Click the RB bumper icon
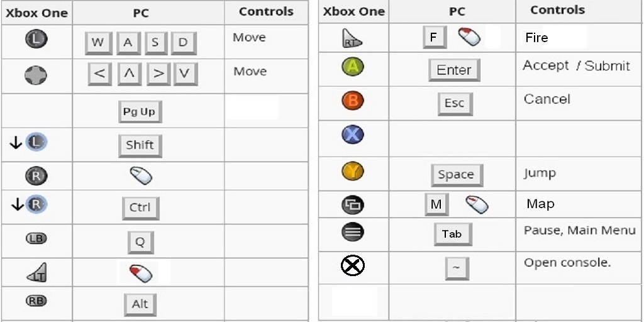644x322 pixels. 36,301
